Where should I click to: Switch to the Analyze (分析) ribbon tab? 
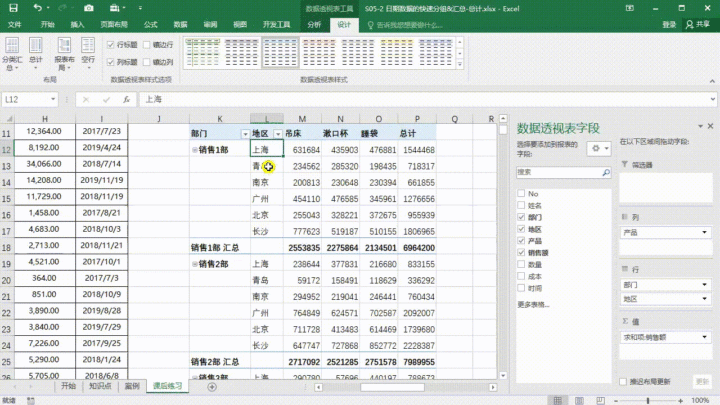(314, 24)
